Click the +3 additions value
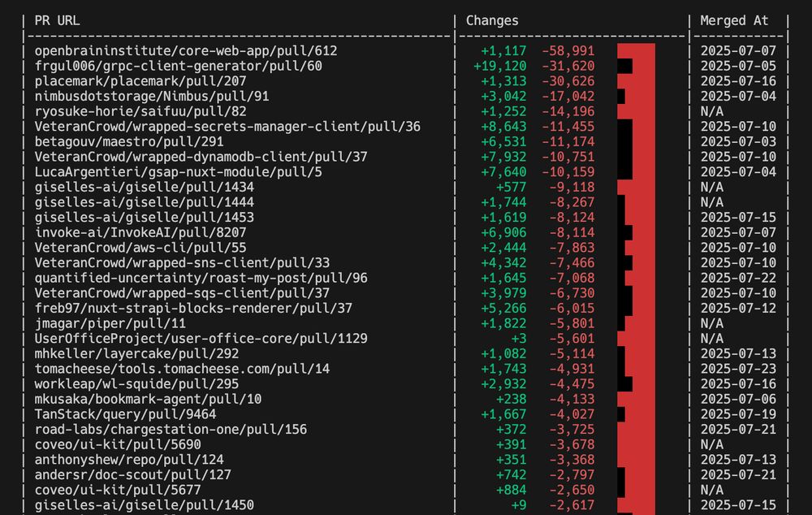This screenshot has height=515, width=812. pyautogui.click(x=519, y=339)
